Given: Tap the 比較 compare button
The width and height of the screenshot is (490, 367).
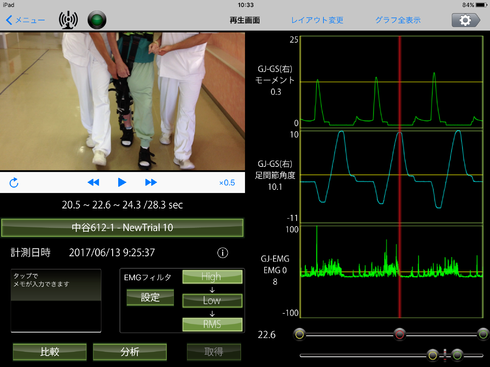Looking at the screenshot, I should point(50,352).
